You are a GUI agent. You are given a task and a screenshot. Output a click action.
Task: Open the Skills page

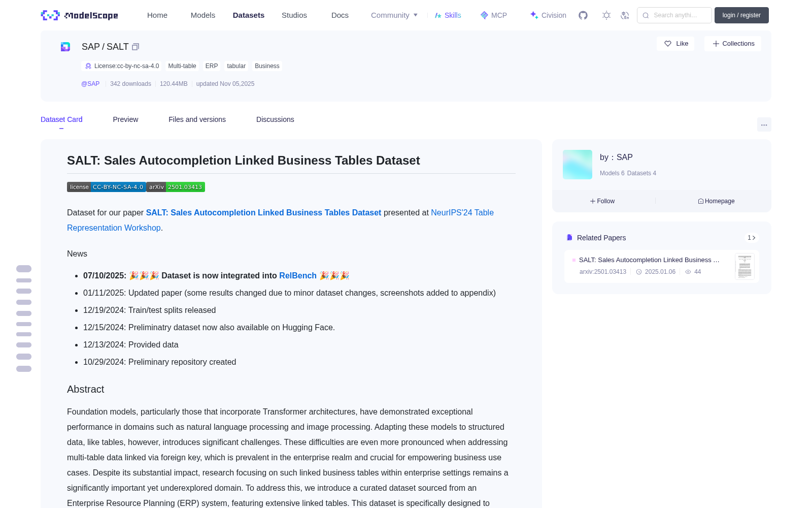point(448,15)
